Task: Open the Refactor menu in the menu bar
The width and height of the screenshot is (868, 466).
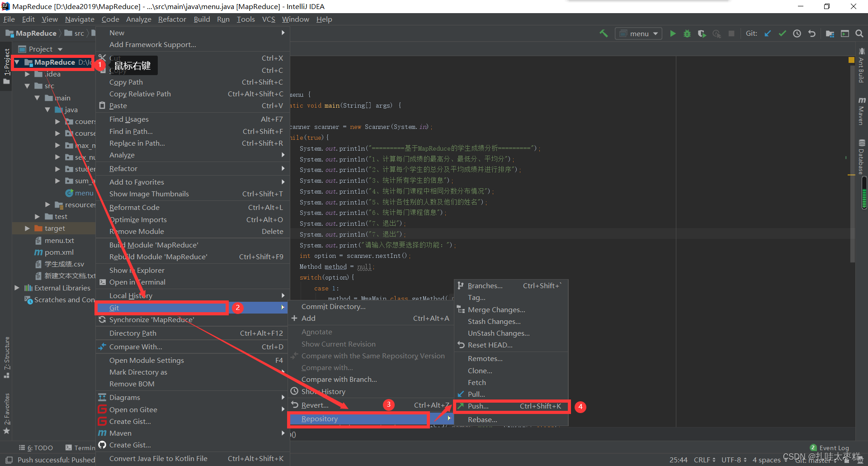Action: coord(172,19)
